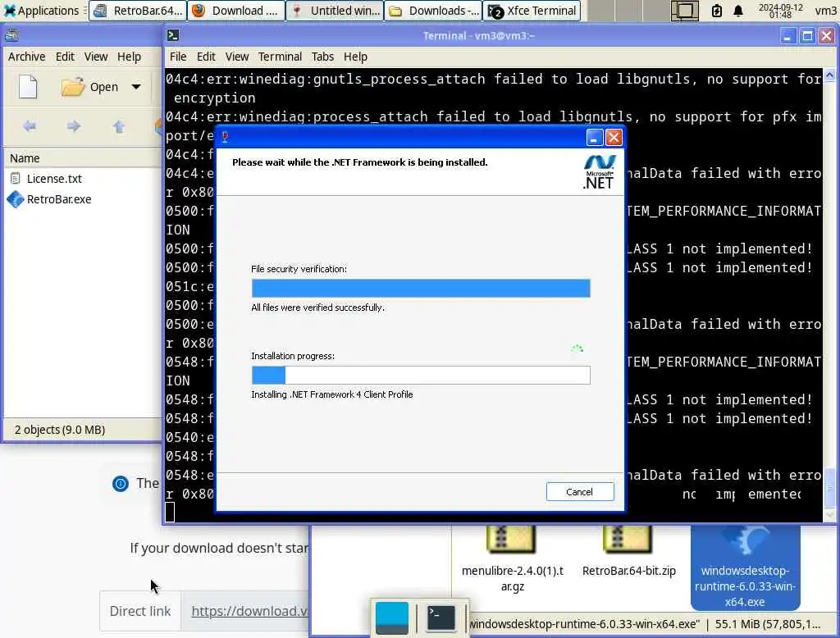The width and height of the screenshot is (840, 638).
Task: Open the terminal View menu
Action: pos(237,57)
